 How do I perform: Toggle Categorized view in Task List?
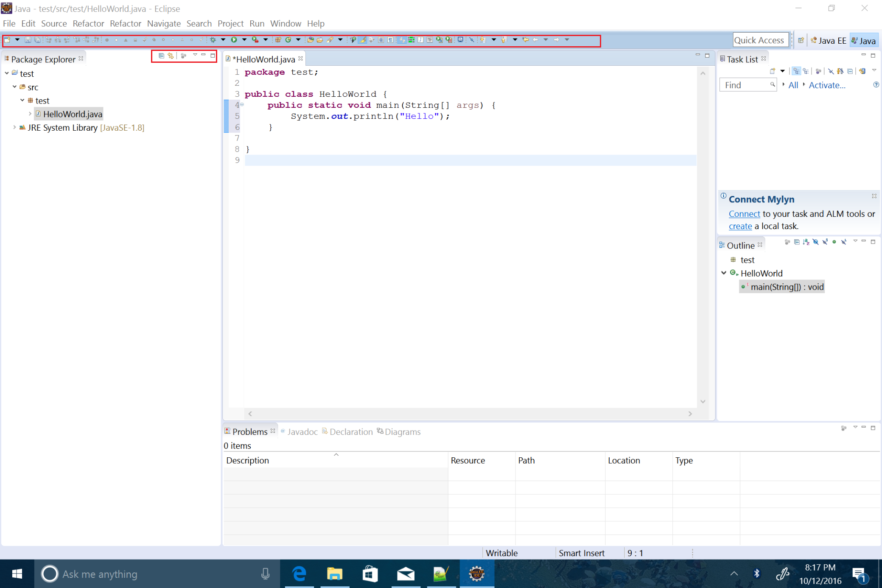point(796,71)
